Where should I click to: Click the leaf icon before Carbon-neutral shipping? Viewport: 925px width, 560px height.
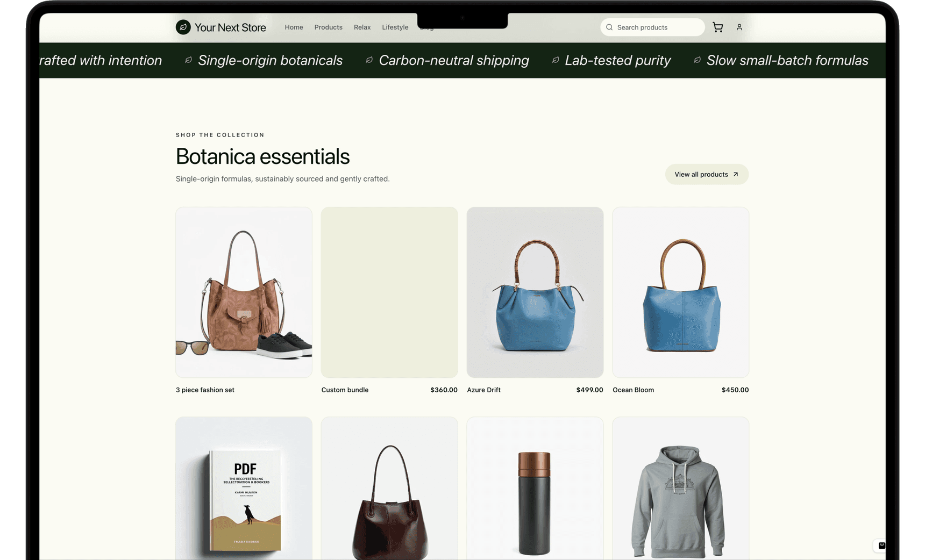369,60
